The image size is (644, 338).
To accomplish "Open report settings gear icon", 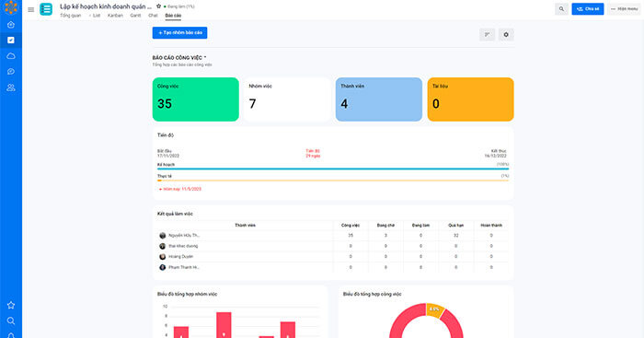I will [506, 35].
